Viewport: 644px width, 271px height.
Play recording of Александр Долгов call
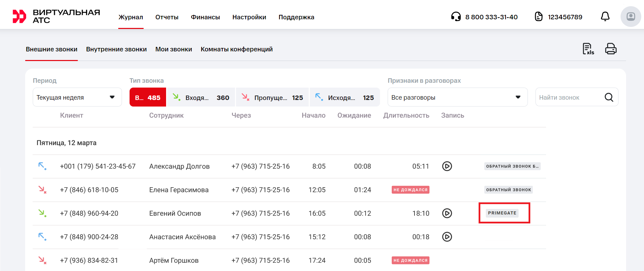(x=447, y=166)
